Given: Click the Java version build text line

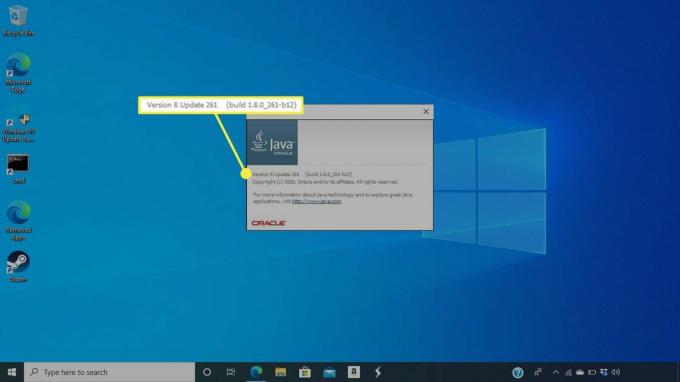Looking at the screenshot, I should 302,174.
